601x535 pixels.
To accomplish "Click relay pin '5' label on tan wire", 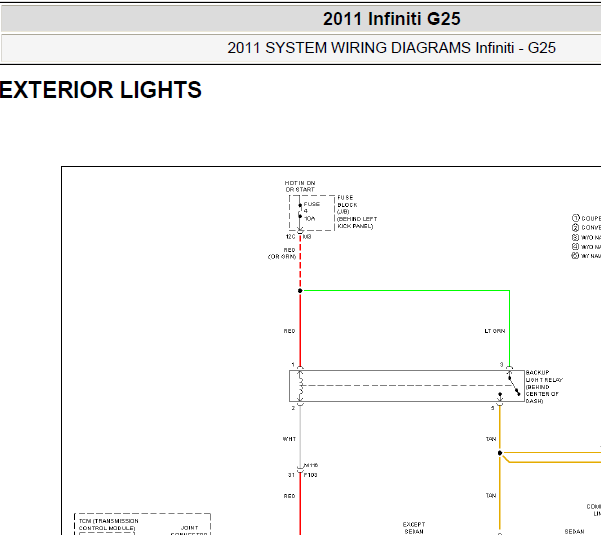I will 493,408.
